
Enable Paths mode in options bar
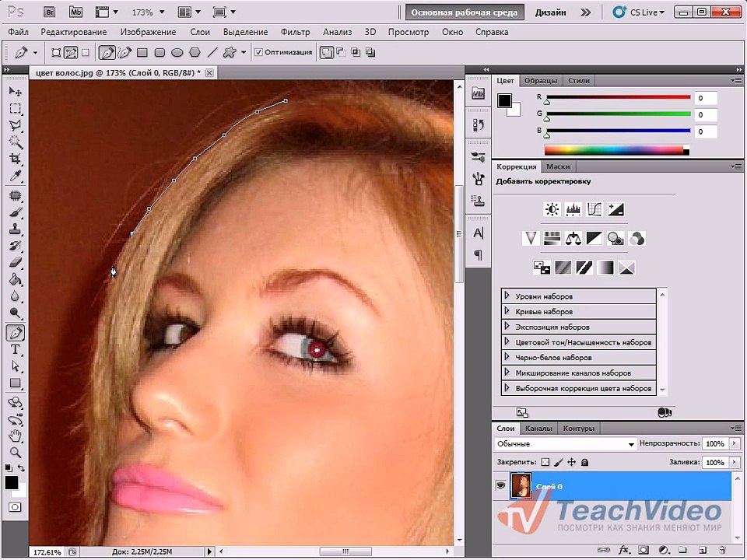[71, 52]
